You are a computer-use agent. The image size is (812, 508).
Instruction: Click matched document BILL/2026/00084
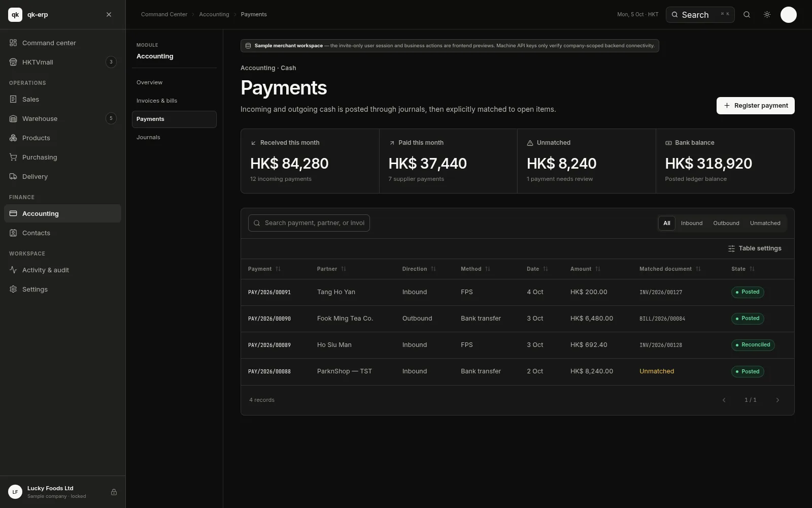click(x=662, y=319)
